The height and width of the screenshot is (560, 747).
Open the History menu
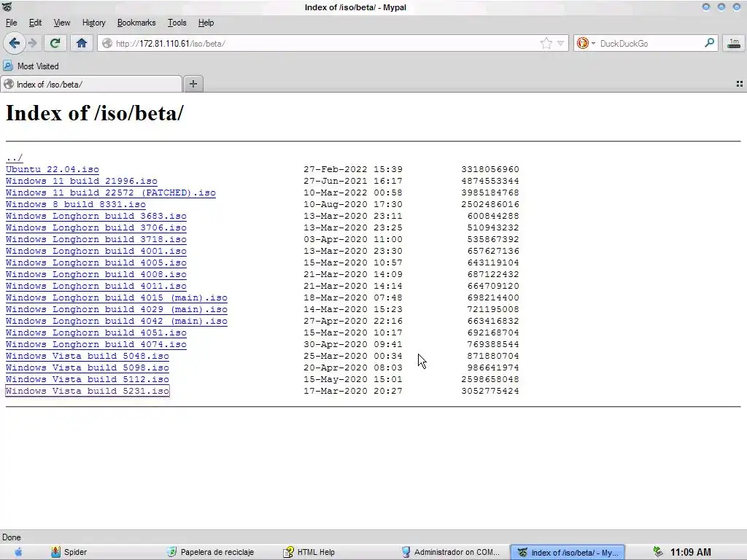93,23
